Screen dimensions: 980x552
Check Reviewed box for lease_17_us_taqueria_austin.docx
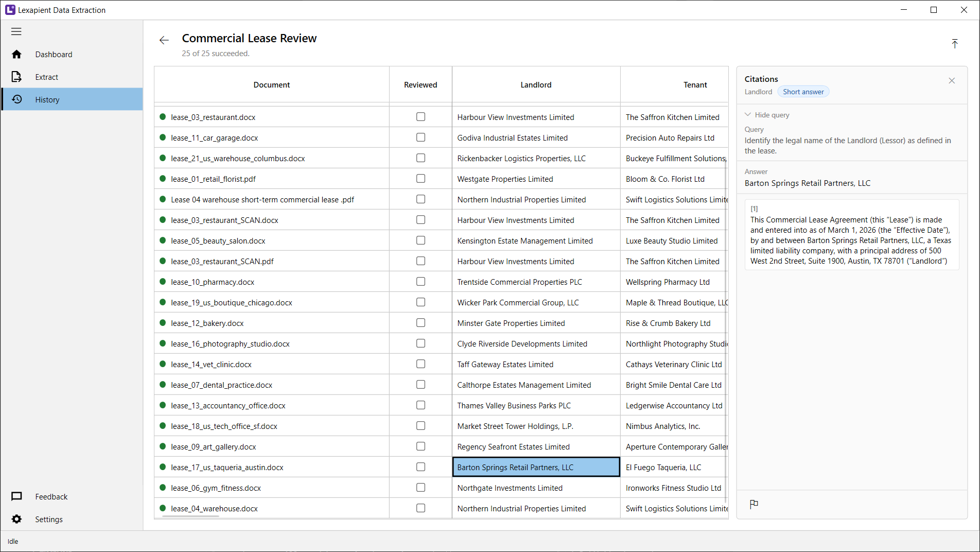pos(421,467)
